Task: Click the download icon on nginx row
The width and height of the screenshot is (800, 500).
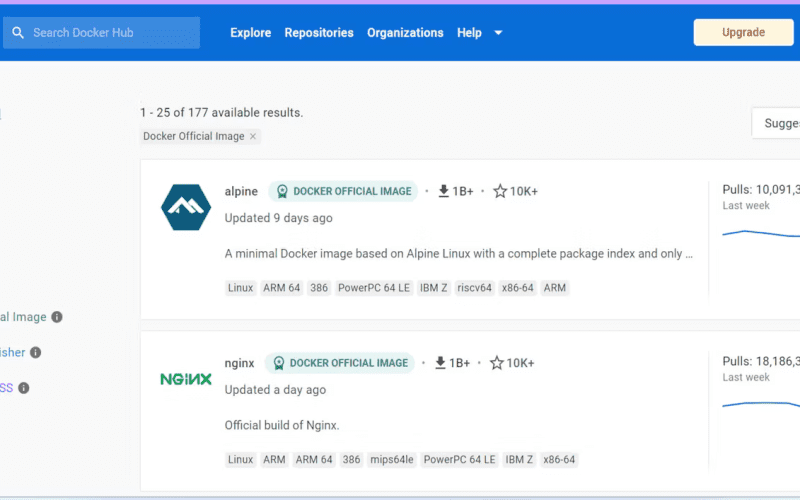Action: click(x=440, y=363)
